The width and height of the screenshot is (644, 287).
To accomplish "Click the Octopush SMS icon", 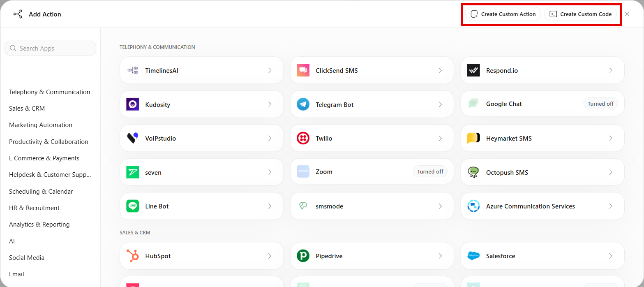I will pos(473,172).
